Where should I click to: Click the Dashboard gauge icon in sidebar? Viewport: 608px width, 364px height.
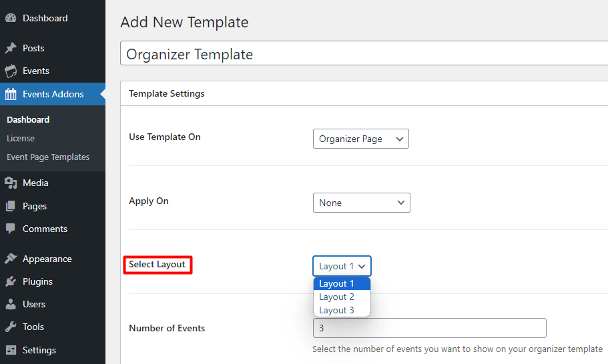tap(11, 19)
